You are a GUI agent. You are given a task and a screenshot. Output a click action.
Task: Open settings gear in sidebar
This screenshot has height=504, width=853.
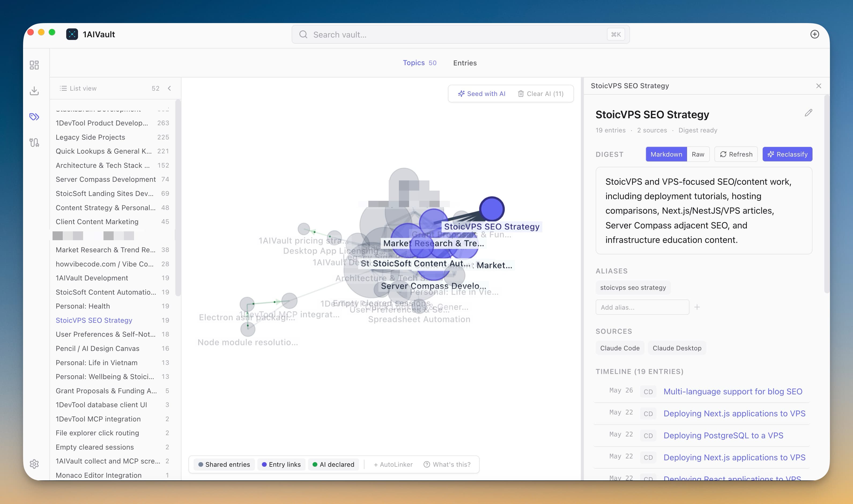coord(34,464)
